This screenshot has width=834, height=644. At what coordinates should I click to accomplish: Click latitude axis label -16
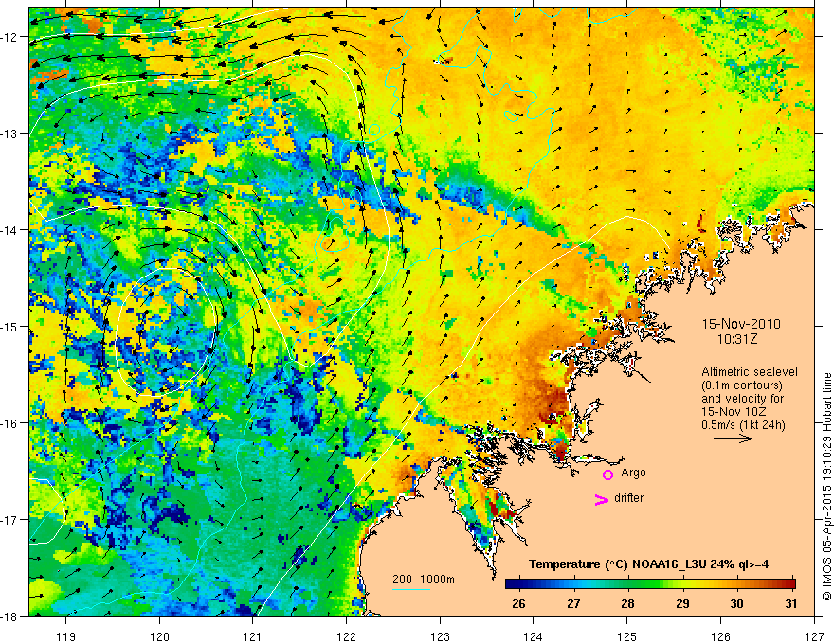[x=9, y=423]
